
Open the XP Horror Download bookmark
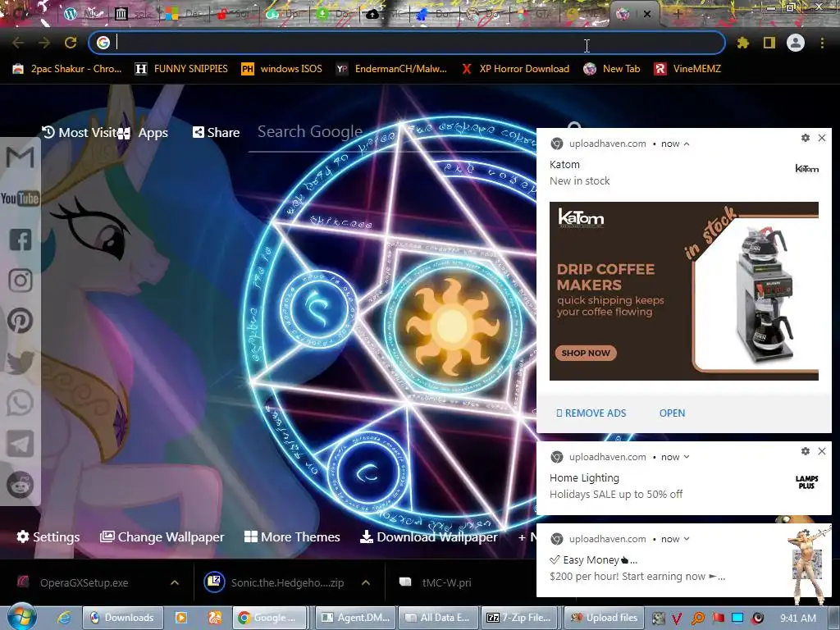pos(515,69)
